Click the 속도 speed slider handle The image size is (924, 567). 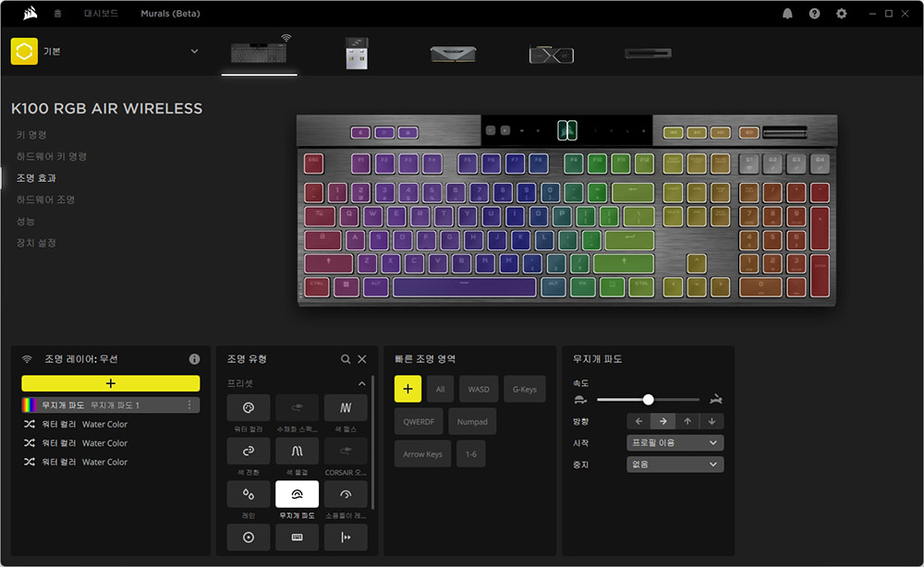[x=649, y=400]
